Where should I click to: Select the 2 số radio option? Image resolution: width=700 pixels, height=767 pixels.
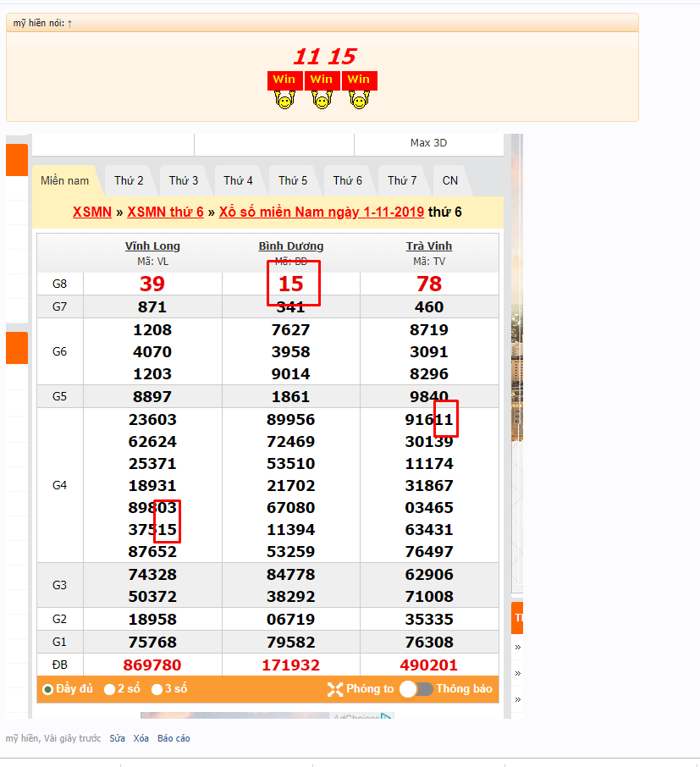109,689
